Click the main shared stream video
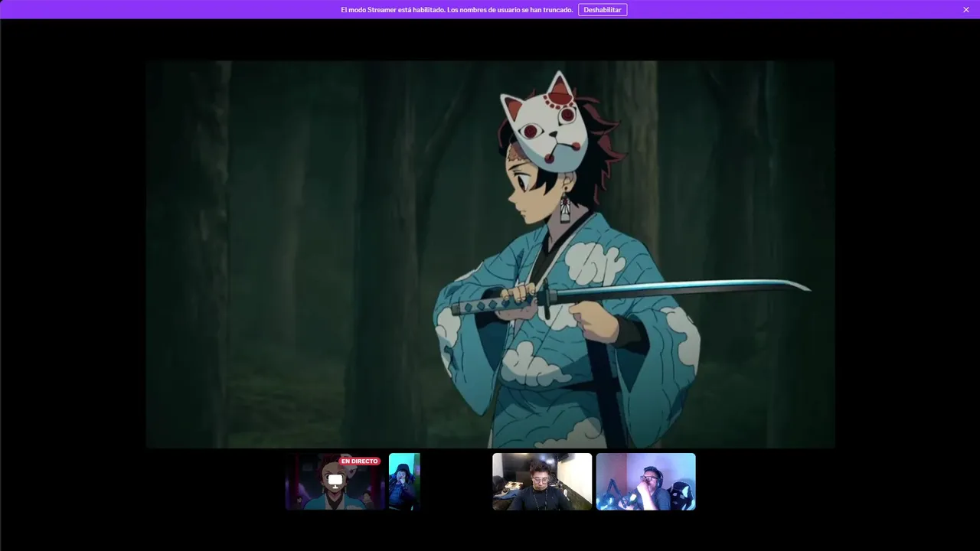980x551 pixels. 490,254
